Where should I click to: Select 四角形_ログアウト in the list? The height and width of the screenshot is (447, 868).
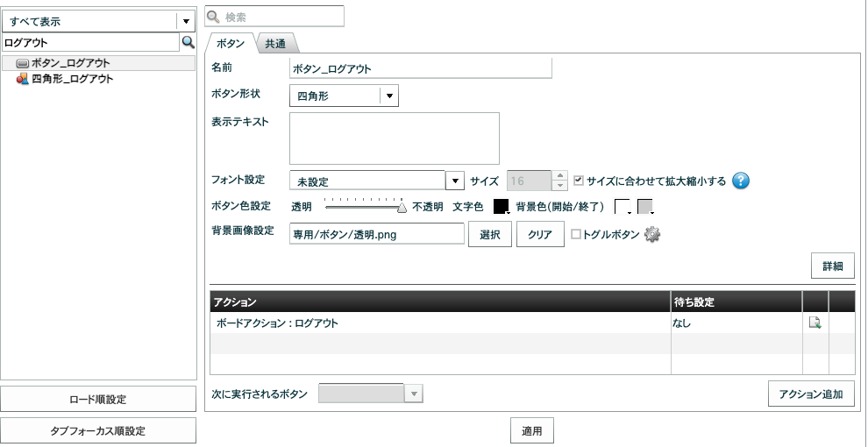(98, 79)
